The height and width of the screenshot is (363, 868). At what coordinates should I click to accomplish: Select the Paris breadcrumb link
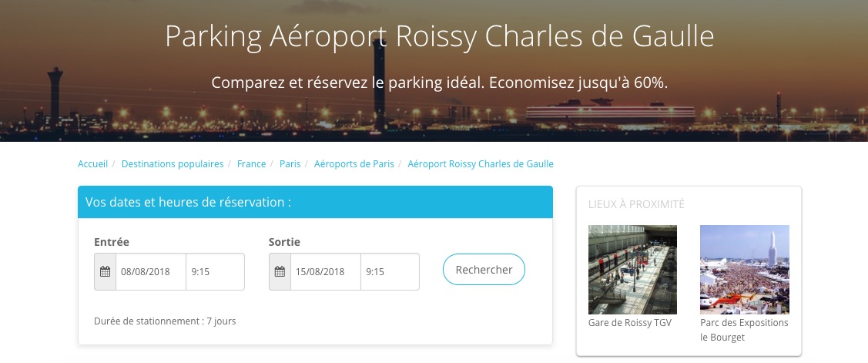[x=290, y=164]
